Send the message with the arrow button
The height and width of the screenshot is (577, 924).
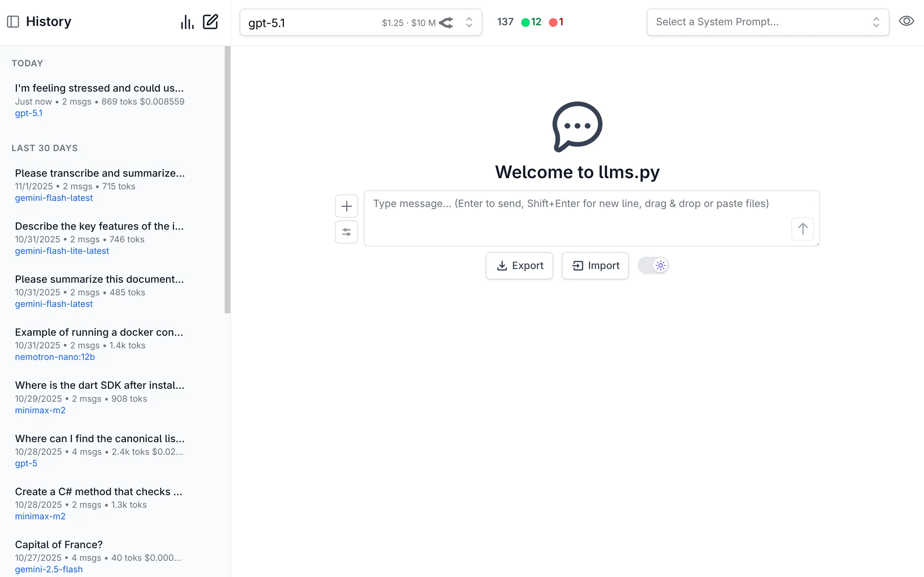802,229
